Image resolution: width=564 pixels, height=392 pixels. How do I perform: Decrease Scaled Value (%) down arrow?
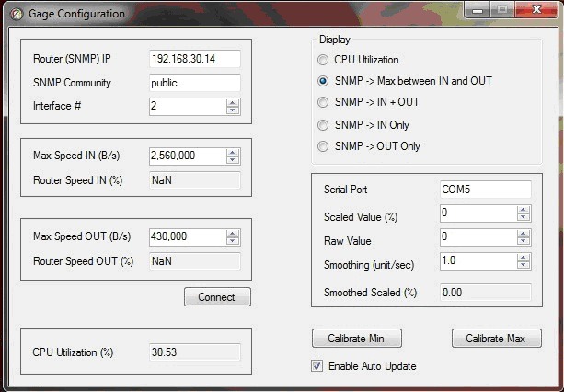[x=524, y=217]
